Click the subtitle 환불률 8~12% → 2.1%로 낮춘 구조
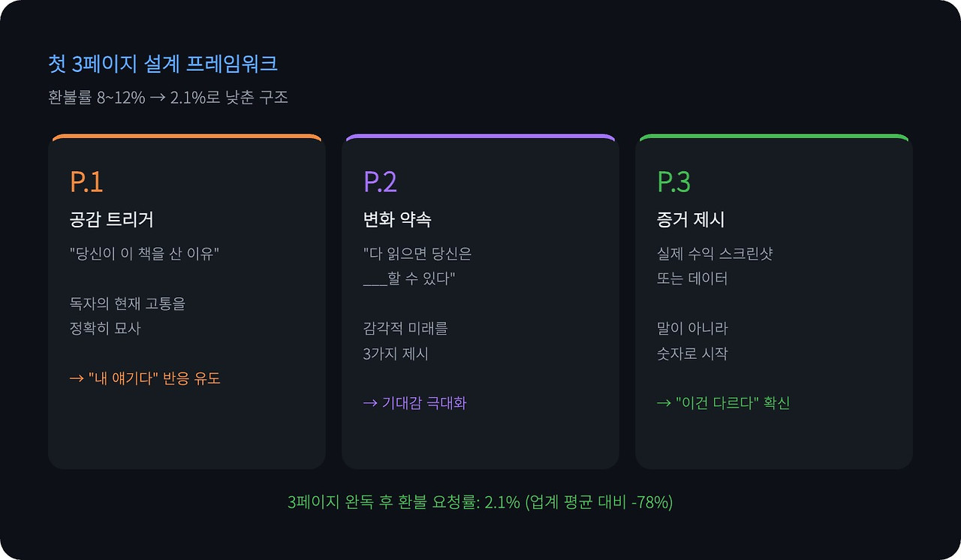Viewport: 961px width, 560px height. point(168,98)
